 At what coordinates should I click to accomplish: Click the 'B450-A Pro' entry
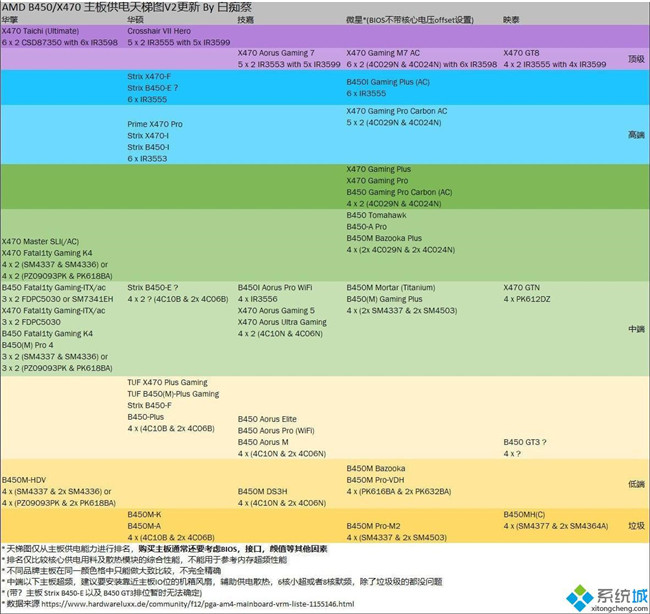click(366, 227)
